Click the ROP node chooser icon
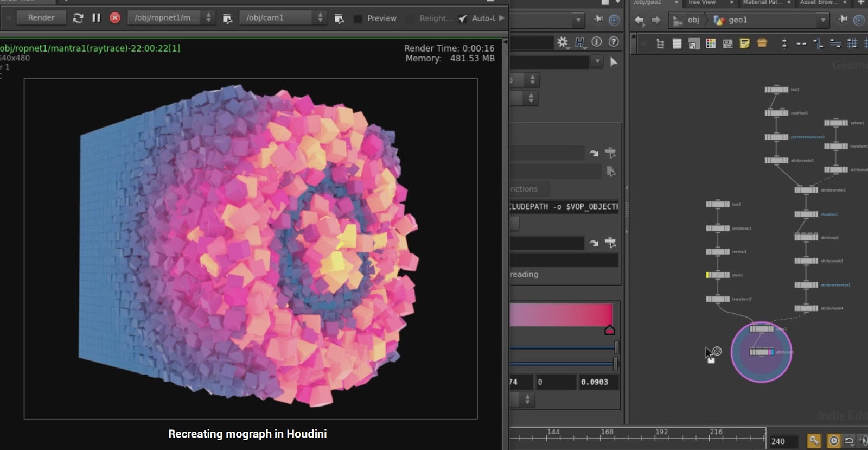 [228, 18]
